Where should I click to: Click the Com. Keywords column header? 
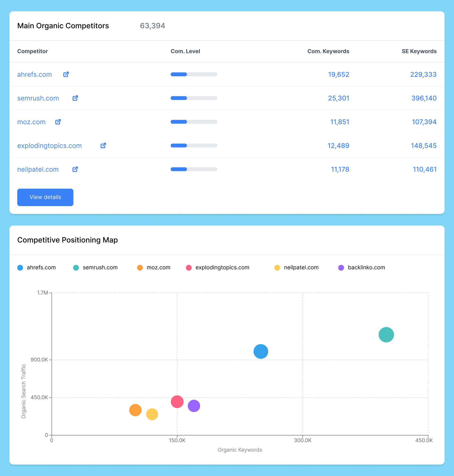(x=328, y=51)
